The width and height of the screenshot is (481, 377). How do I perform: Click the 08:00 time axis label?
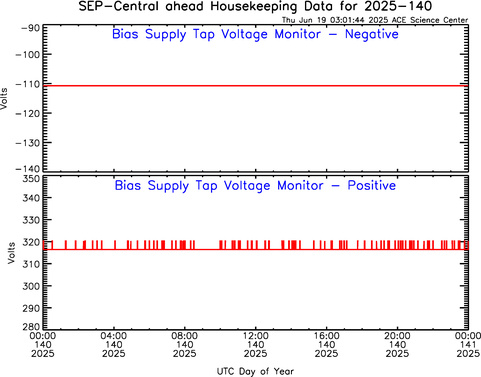tap(185, 336)
